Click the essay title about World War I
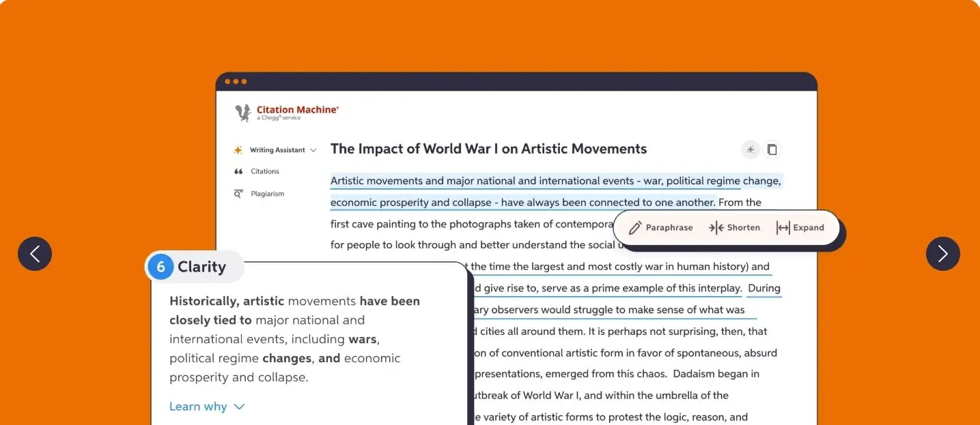The width and height of the screenshot is (980, 425). (x=488, y=149)
